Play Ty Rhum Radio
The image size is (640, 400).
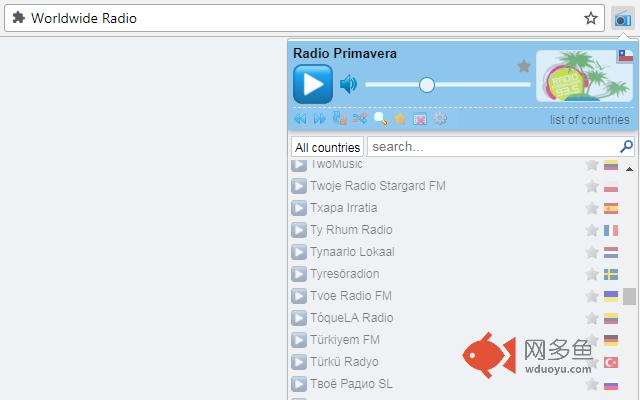pyautogui.click(x=299, y=230)
